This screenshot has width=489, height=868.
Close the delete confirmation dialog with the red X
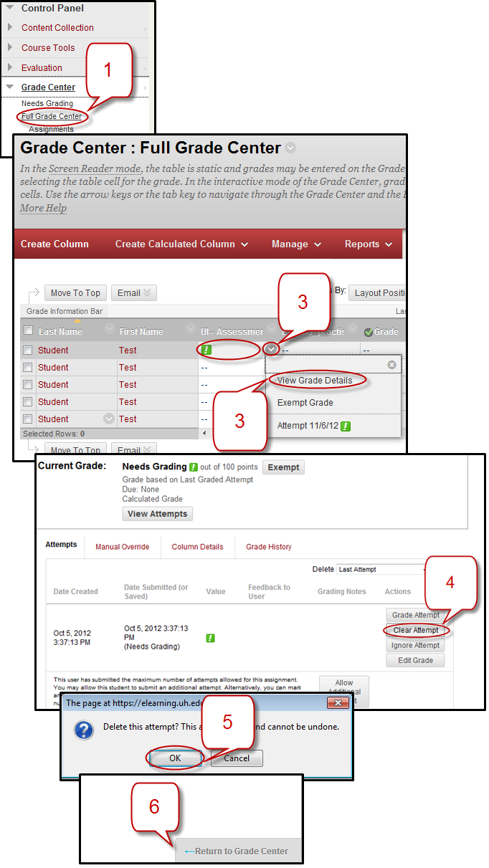(x=336, y=703)
